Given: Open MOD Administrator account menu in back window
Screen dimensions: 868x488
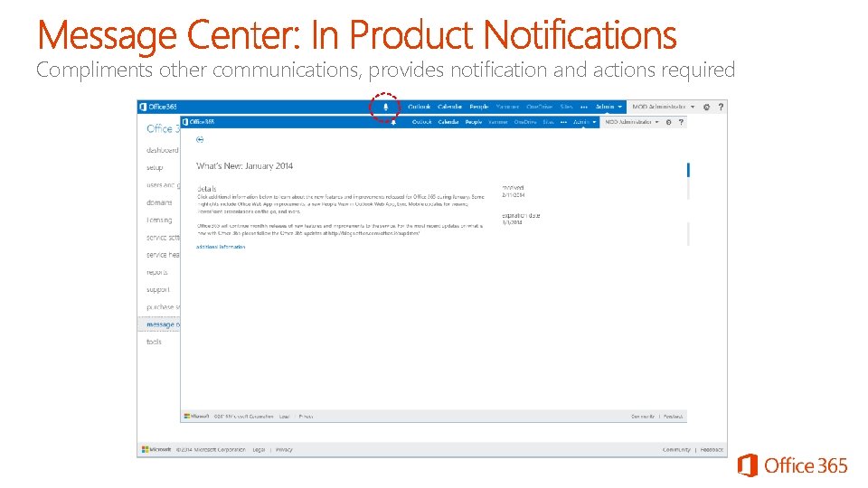Looking at the screenshot, I should click(663, 107).
